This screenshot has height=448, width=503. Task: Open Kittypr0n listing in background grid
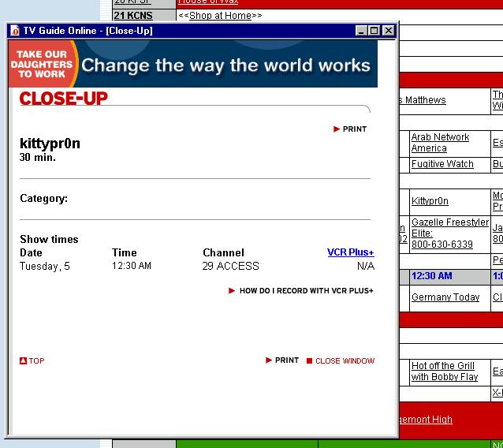pyautogui.click(x=430, y=201)
